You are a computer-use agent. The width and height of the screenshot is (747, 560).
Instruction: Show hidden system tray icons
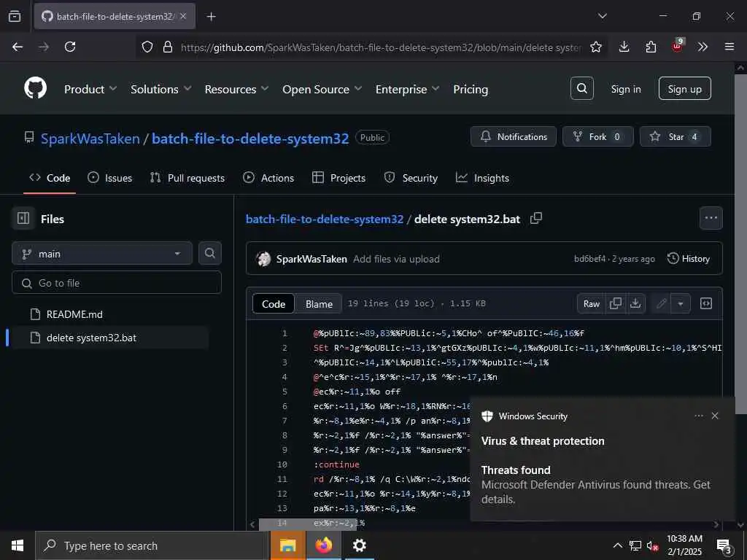pos(617,545)
